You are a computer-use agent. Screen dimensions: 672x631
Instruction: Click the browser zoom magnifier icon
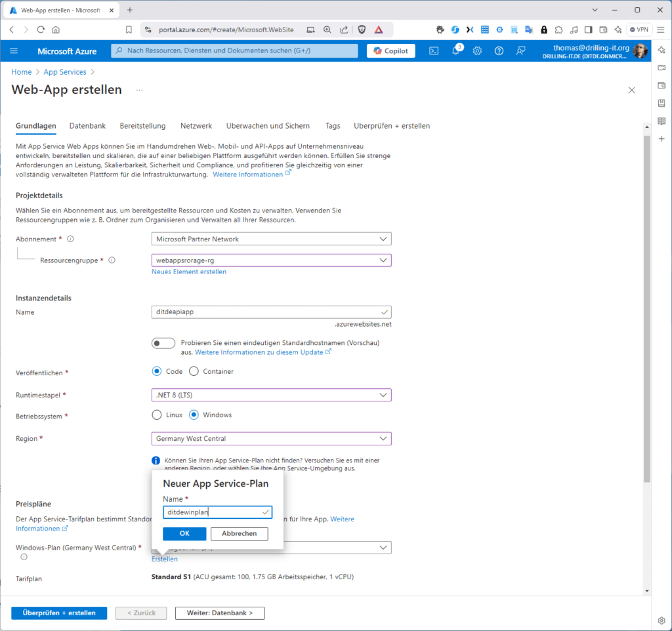pyautogui.click(x=327, y=30)
